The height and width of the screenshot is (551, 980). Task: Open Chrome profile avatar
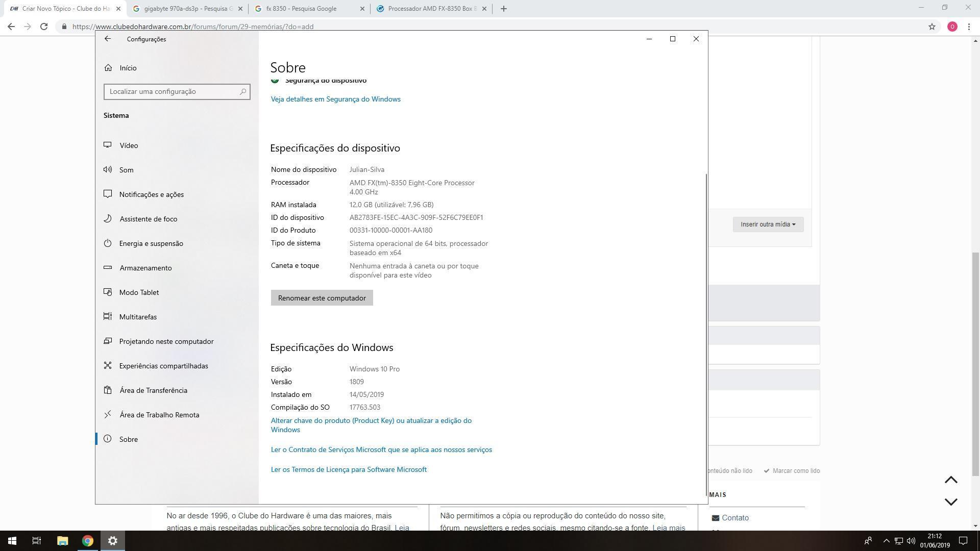click(x=952, y=27)
